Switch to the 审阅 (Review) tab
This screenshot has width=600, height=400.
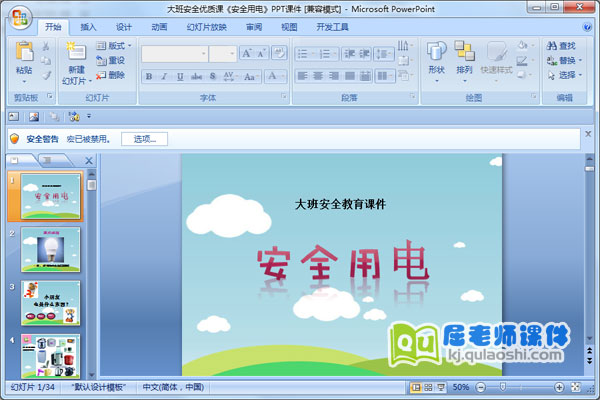click(254, 27)
